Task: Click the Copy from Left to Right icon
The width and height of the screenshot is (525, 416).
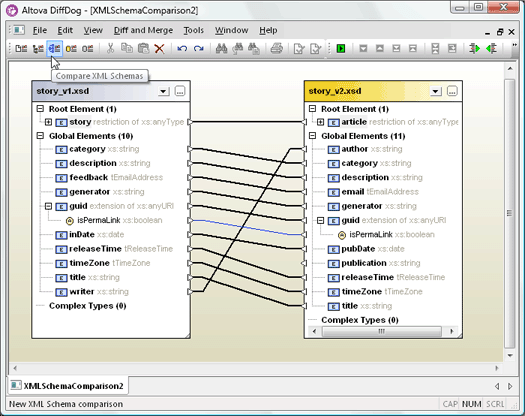Action: point(474,49)
